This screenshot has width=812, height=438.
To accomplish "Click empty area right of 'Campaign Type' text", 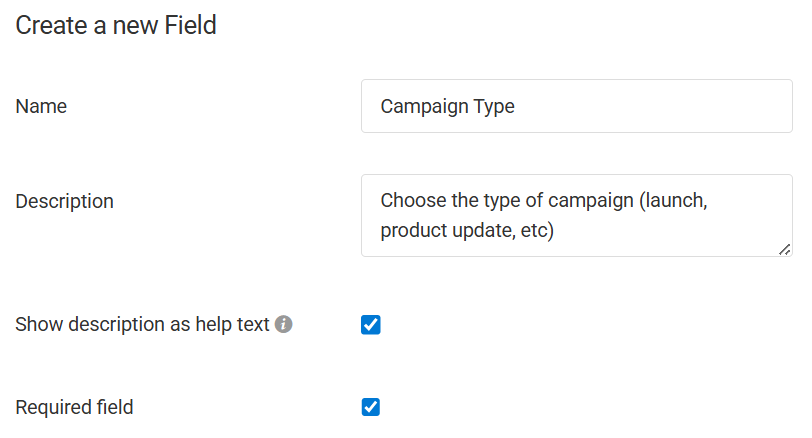I will click(652, 106).
